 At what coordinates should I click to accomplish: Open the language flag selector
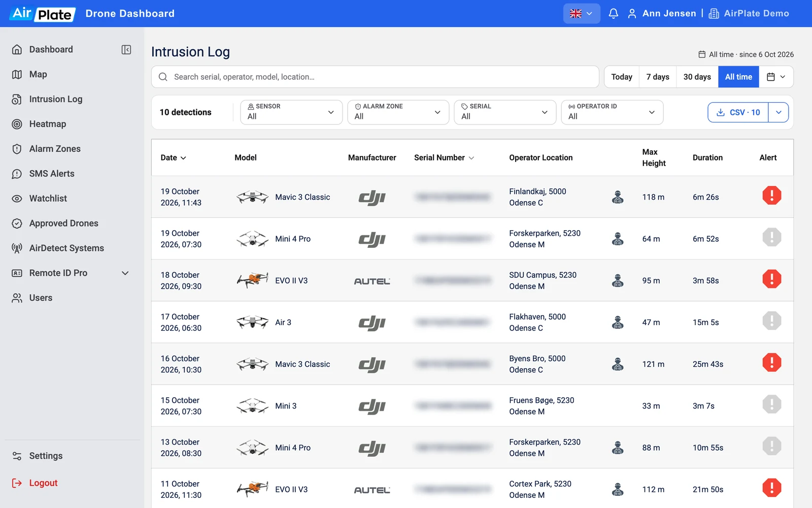point(582,14)
